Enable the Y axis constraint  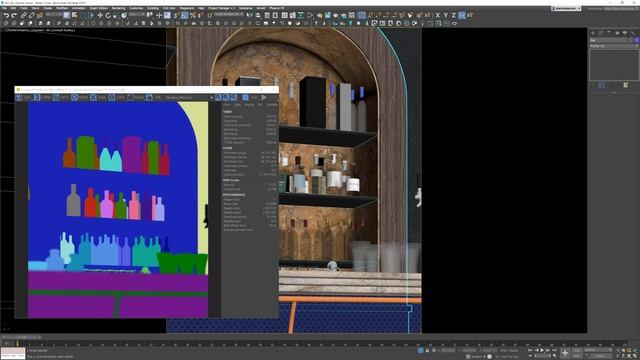click(x=446, y=15)
